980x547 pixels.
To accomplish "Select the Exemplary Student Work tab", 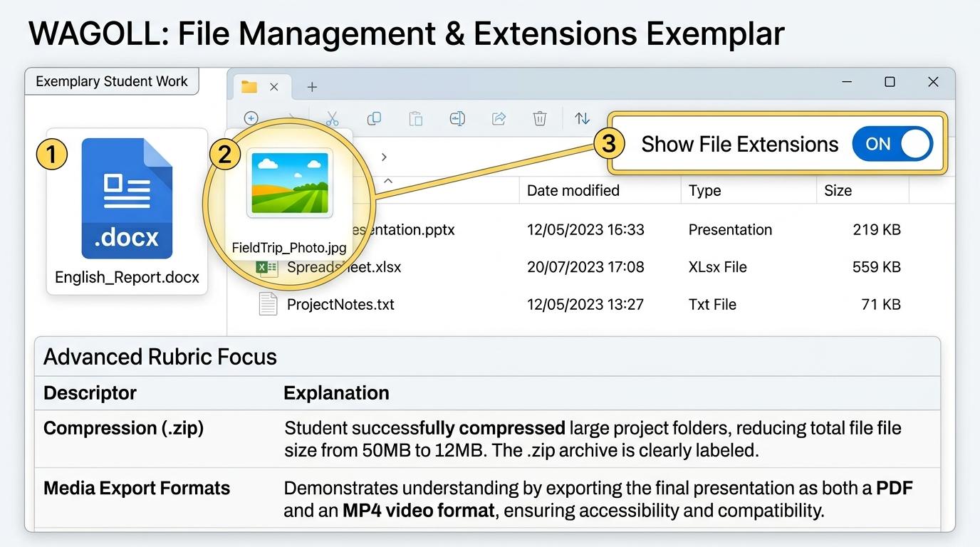I will click(x=112, y=81).
